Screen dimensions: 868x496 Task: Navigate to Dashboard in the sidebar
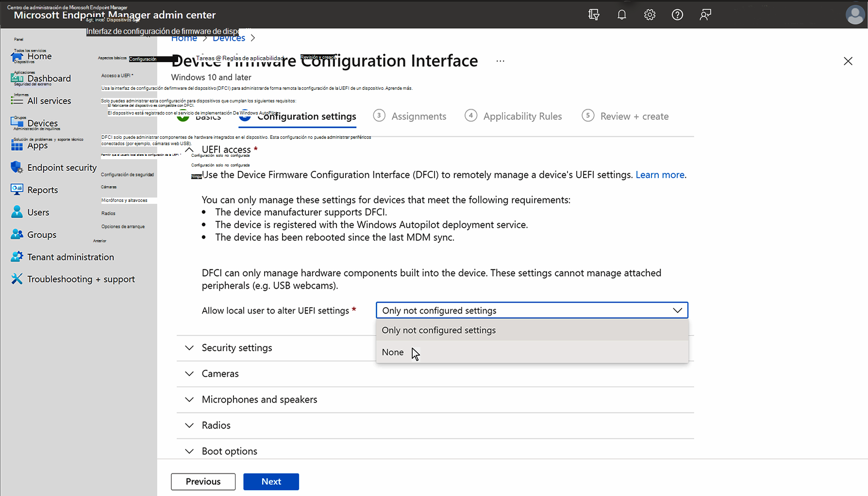pos(48,78)
